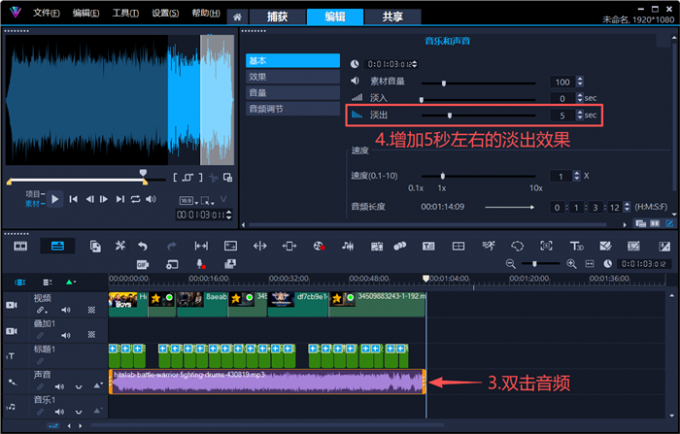Select the 音频调节 options section
Screen dimensions: 680x434
[293, 109]
